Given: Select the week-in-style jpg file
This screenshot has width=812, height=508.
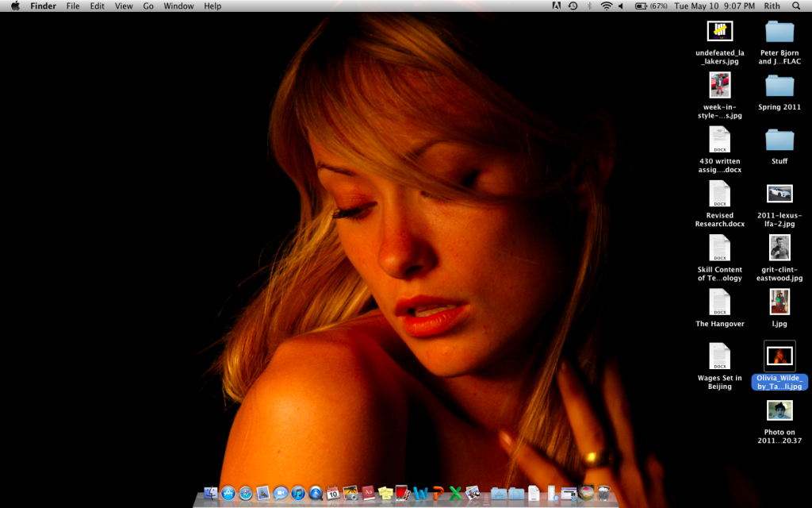Looking at the screenshot, I should tap(720, 96).
